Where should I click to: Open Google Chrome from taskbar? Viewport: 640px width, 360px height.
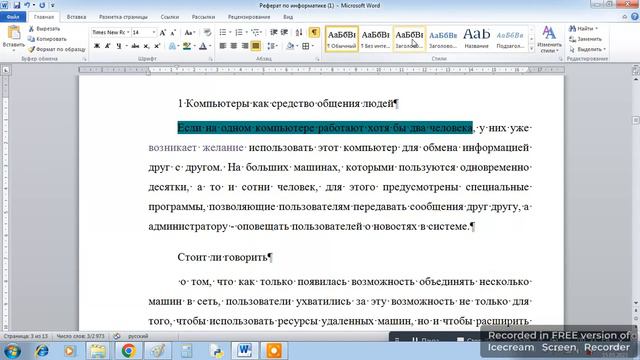(128, 351)
